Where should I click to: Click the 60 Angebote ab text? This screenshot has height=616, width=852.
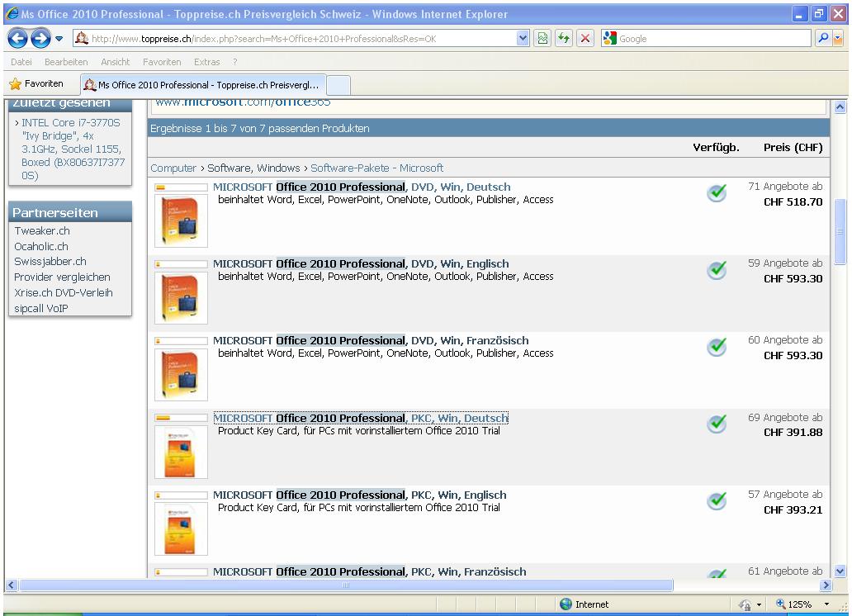pos(785,340)
